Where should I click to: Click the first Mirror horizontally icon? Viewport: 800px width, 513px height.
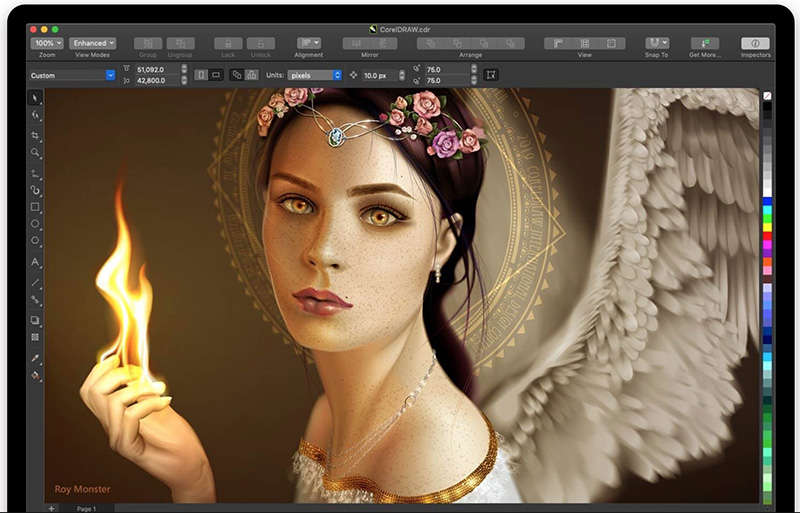pyautogui.click(x=356, y=43)
